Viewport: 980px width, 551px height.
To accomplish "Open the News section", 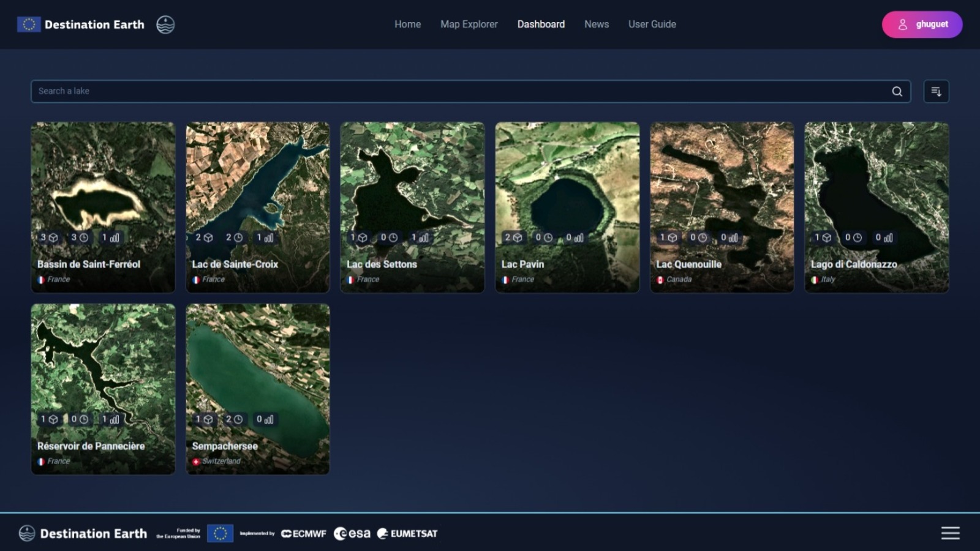I will point(596,24).
